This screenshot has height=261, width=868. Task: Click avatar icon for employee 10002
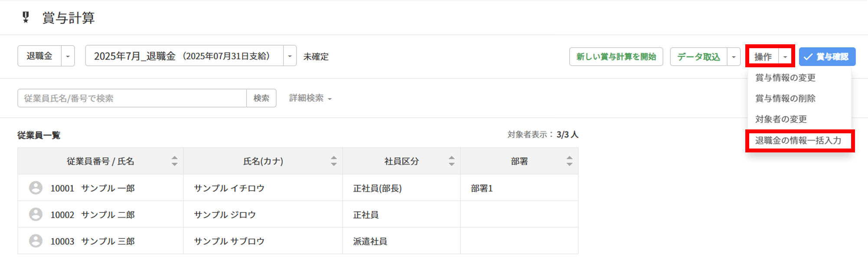[x=36, y=214]
